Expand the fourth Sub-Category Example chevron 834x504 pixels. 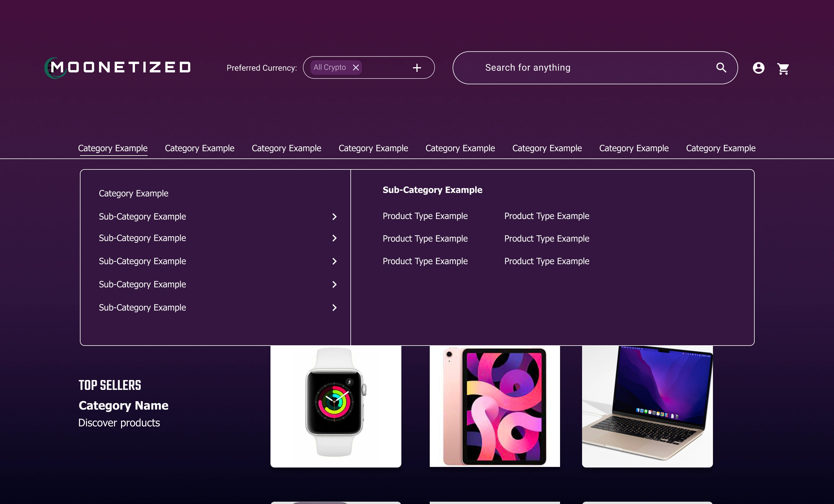(334, 284)
